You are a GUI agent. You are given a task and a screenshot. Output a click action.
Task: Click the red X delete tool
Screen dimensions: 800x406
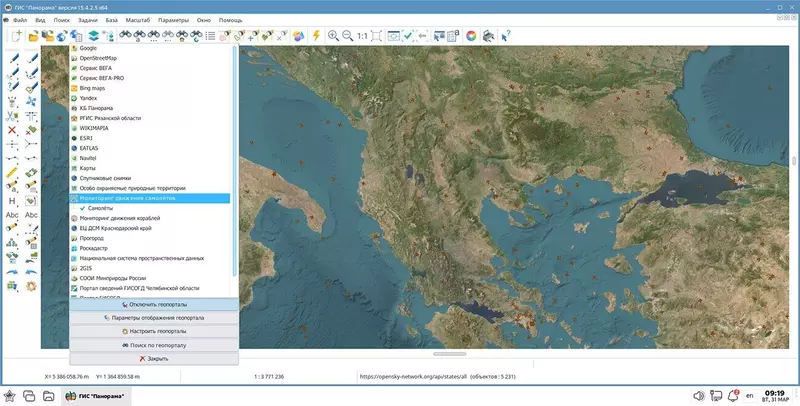12,129
